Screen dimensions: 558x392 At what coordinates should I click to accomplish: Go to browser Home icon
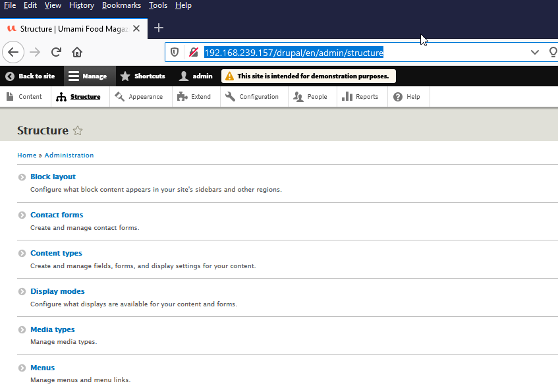77,52
